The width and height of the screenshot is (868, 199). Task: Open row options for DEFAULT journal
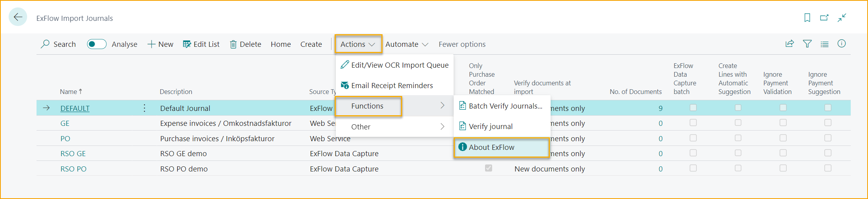(x=145, y=108)
